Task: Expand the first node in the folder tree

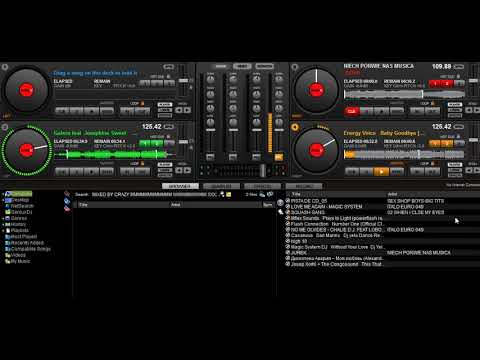Action: (3, 194)
